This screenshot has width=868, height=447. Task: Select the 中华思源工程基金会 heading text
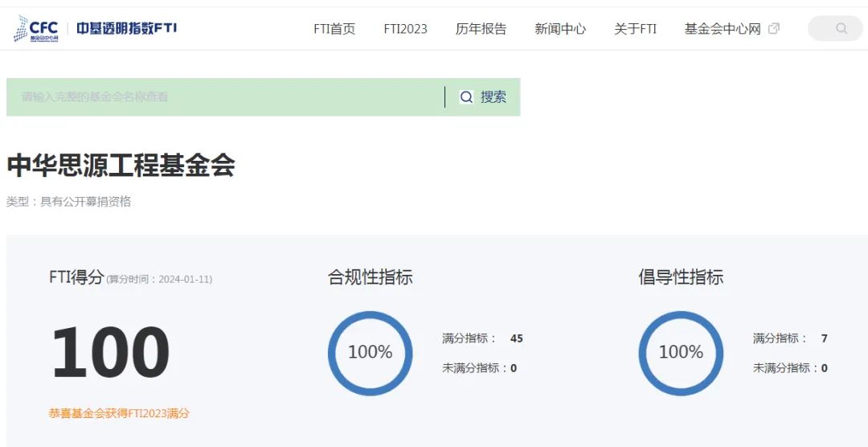[121, 165]
